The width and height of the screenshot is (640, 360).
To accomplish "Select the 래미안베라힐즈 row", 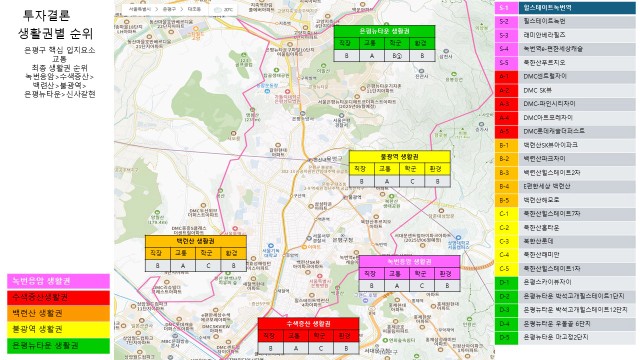I will coord(565,35).
